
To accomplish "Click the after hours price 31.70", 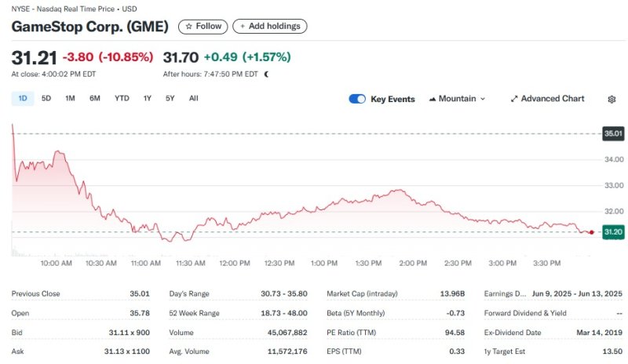I will (x=181, y=58).
